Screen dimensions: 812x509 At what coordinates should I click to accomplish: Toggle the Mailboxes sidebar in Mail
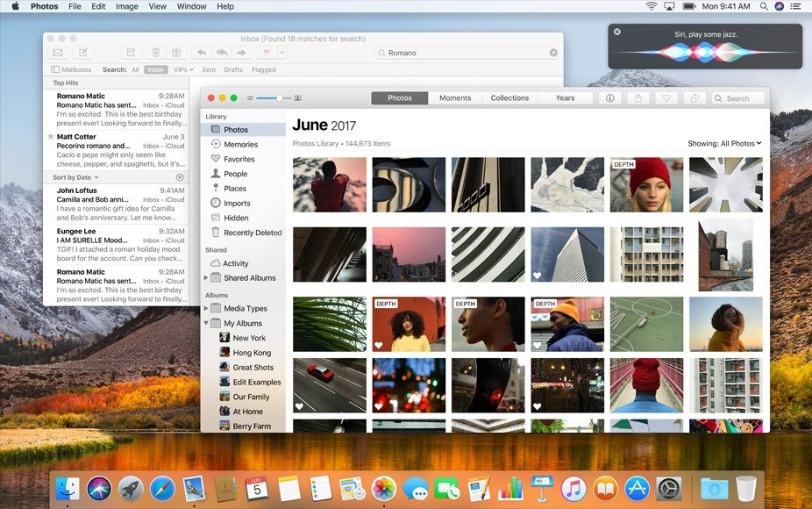point(71,69)
